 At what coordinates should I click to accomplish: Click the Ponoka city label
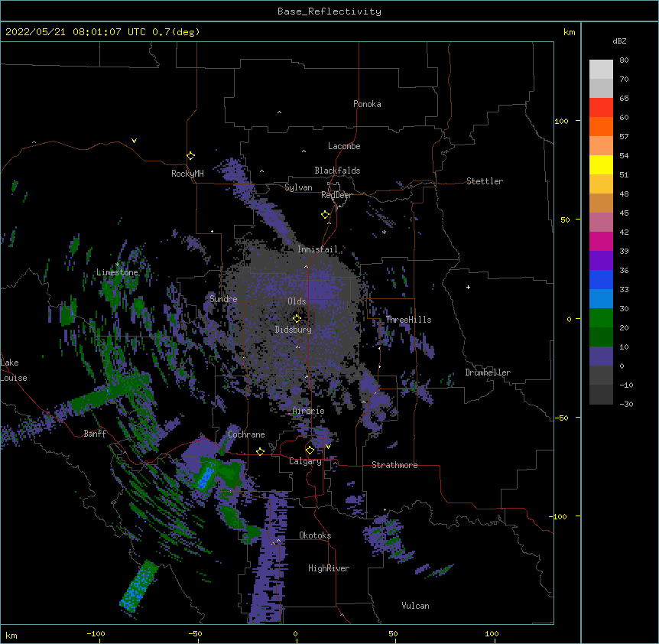click(x=367, y=104)
